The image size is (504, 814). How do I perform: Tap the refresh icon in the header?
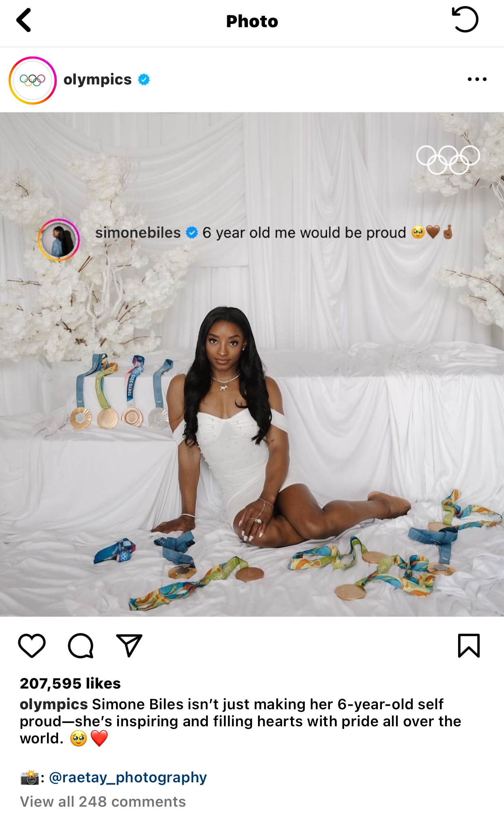click(x=465, y=19)
